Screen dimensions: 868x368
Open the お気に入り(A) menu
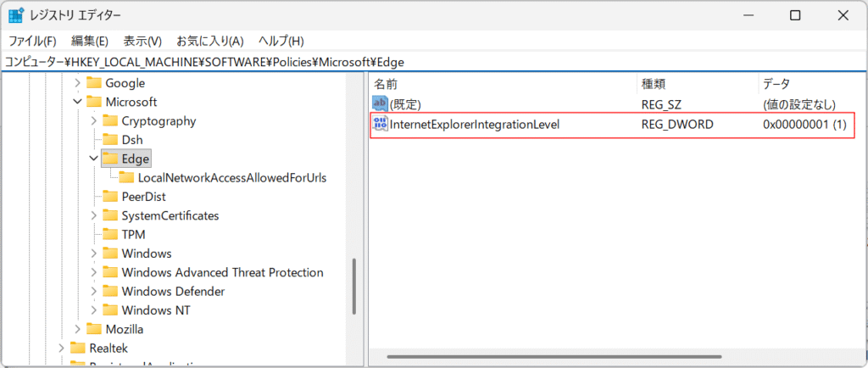pos(209,41)
